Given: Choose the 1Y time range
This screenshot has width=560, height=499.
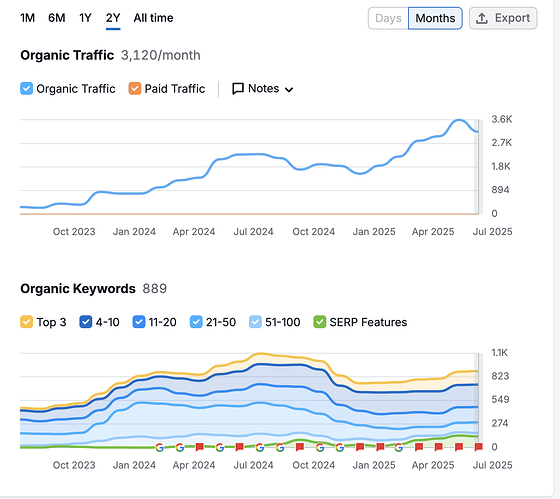Looking at the screenshot, I should [85, 18].
